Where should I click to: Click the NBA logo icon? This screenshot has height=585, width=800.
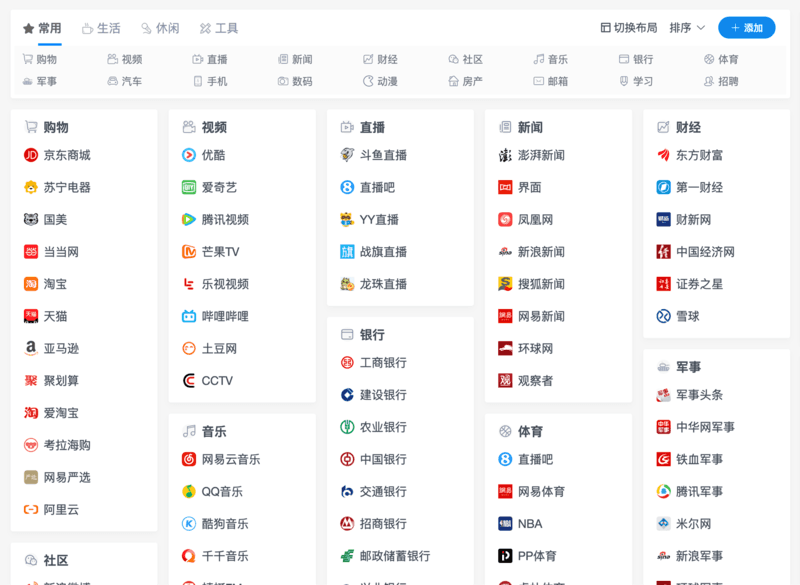(505, 523)
